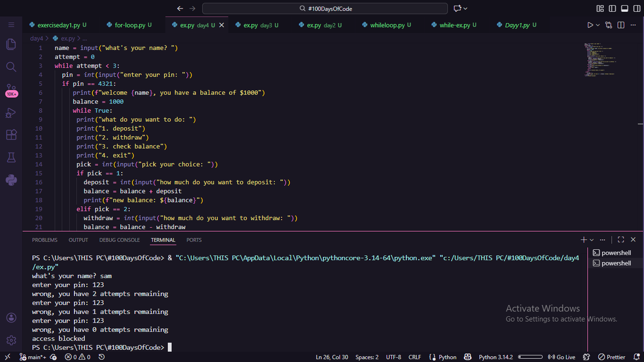
Task: Open the Extensions view
Action: pyautogui.click(x=10, y=135)
